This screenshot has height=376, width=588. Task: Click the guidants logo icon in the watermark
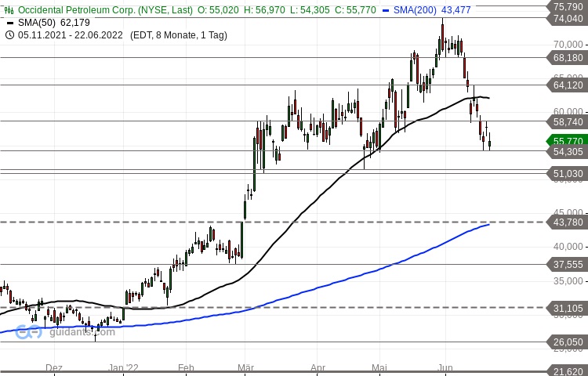point(28,331)
